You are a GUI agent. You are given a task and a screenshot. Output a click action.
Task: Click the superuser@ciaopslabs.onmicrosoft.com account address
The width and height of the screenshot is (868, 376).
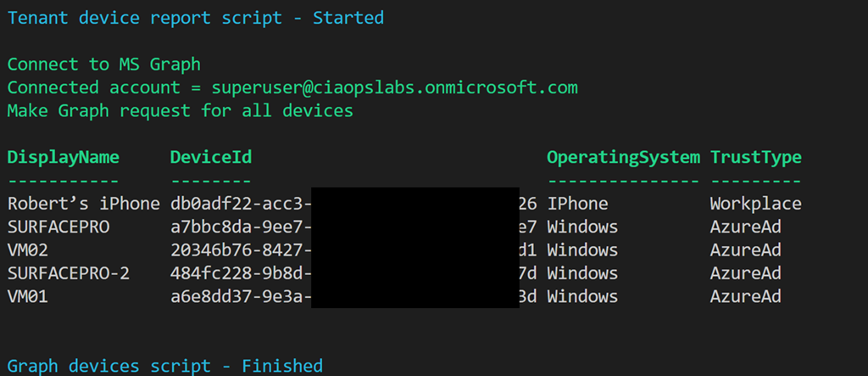[395, 87]
